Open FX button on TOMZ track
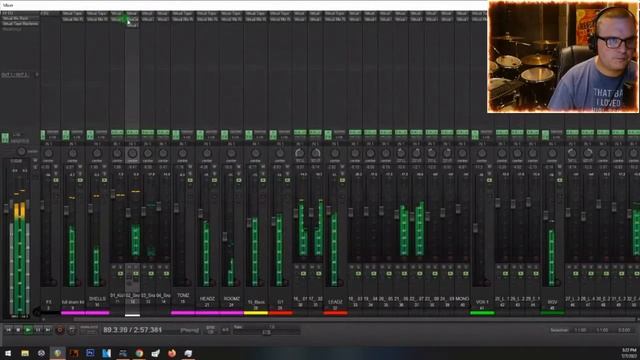 [176, 135]
